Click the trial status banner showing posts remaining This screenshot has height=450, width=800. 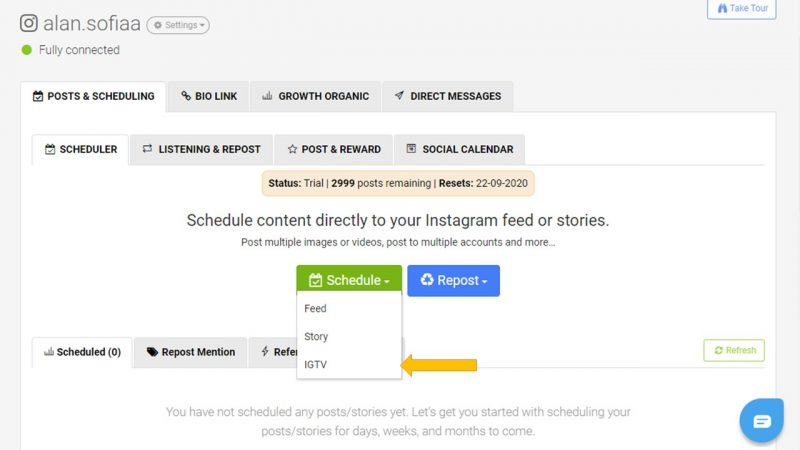click(398, 183)
